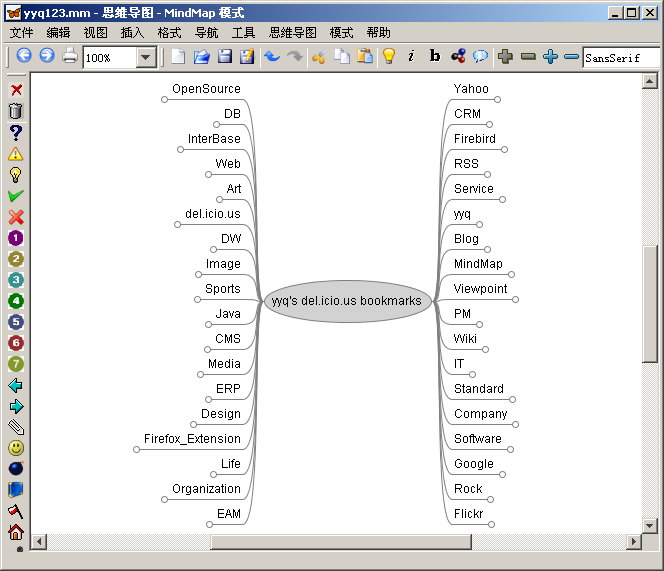Viewport: 664px width, 571px height.
Task: Open the 帮助 menu
Action: 379,33
